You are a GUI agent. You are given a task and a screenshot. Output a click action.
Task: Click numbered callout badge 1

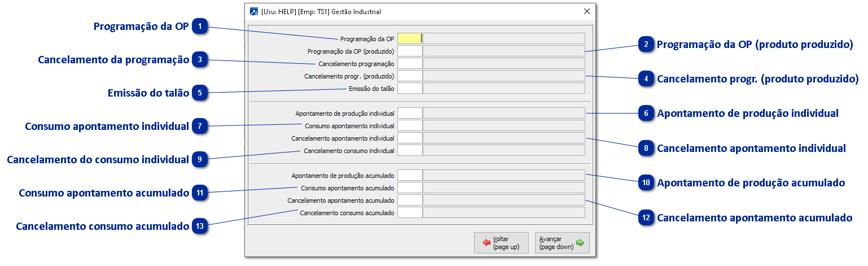click(x=200, y=27)
